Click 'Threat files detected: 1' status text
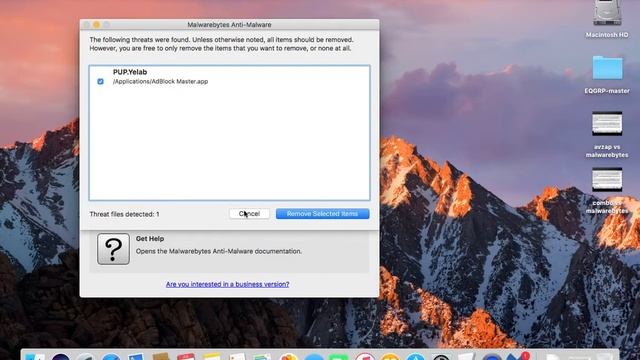The width and height of the screenshot is (640, 360). pos(124,214)
